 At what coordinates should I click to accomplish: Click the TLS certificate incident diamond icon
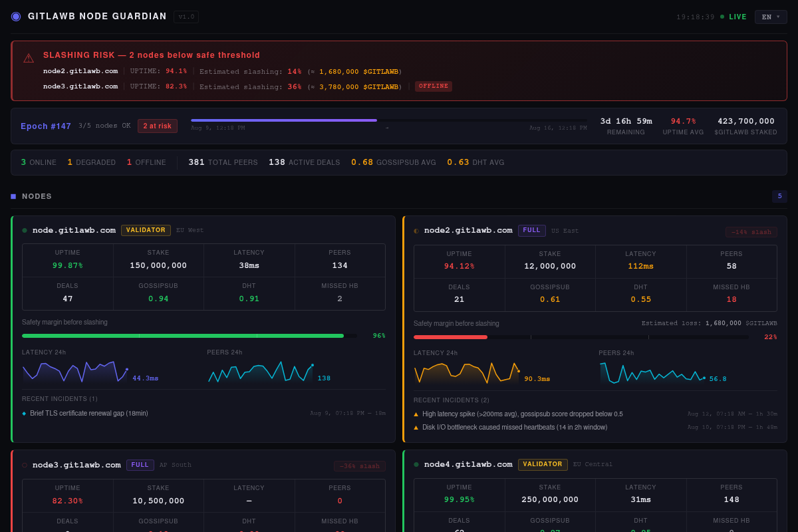click(25, 414)
